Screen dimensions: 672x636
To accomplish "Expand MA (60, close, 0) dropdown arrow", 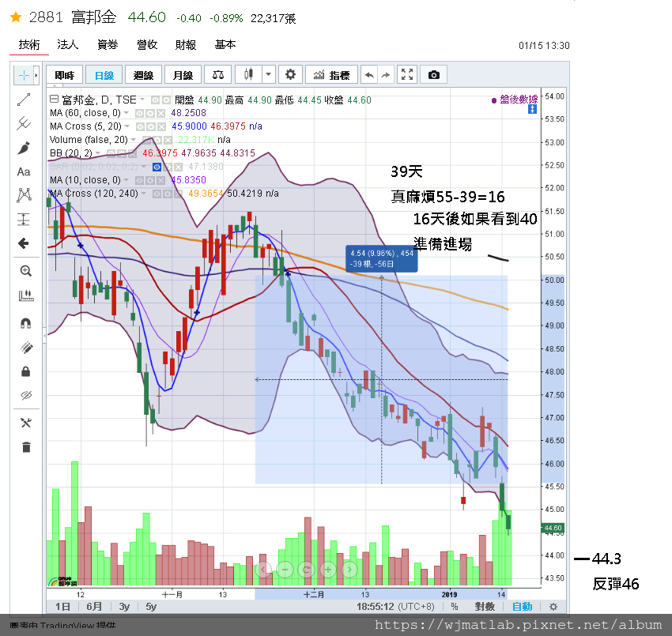I will [x=126, y=113].
